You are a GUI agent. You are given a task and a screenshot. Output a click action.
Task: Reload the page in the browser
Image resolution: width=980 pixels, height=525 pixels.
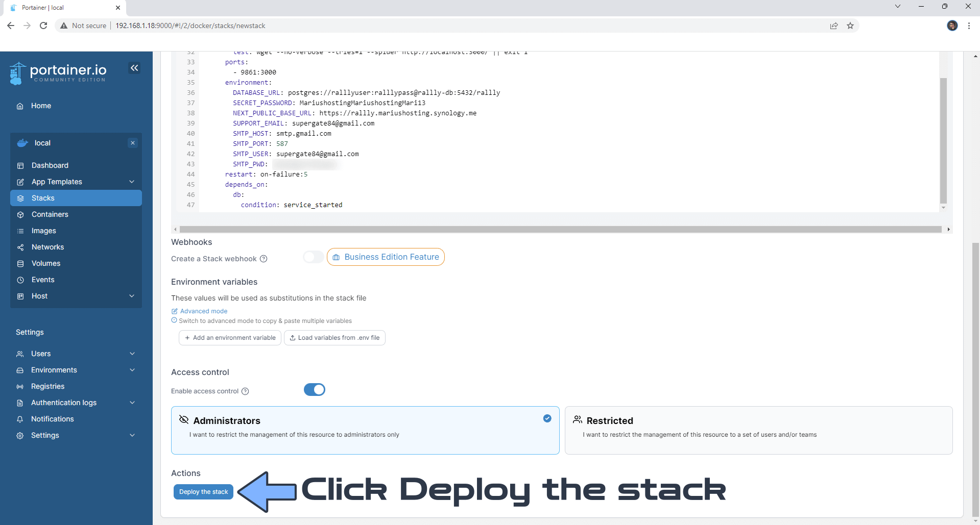coord(43,26)
